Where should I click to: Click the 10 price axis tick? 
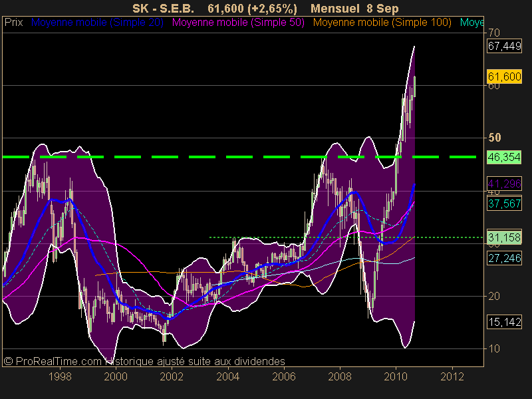(x=494, y=348)
